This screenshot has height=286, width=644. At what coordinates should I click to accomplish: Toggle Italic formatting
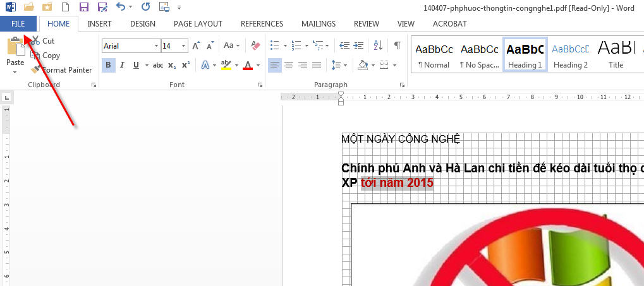tap(121, 65)
